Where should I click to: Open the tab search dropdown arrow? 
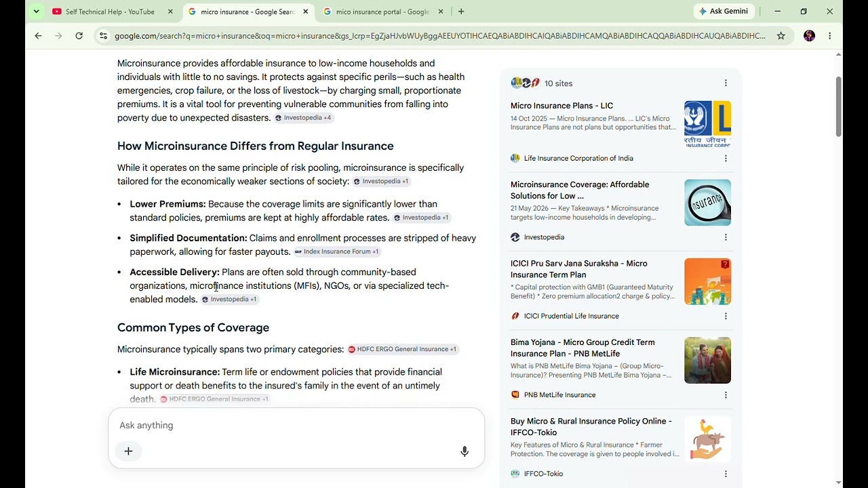(37, 12)
